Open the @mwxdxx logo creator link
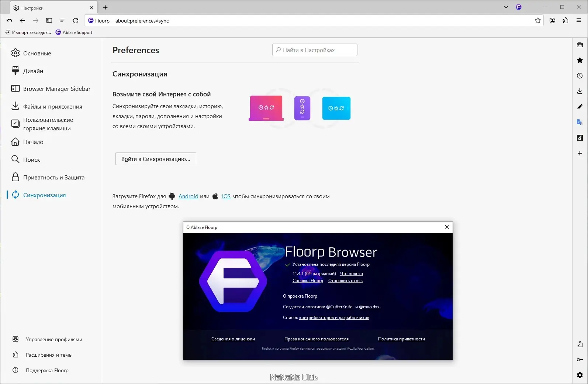This screenshot has height=384, width=588. tap(370, 307)
